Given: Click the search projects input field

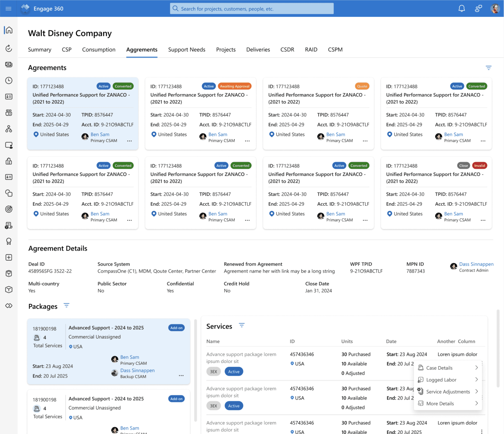Looking at the screenshot, I should [251, 9].
